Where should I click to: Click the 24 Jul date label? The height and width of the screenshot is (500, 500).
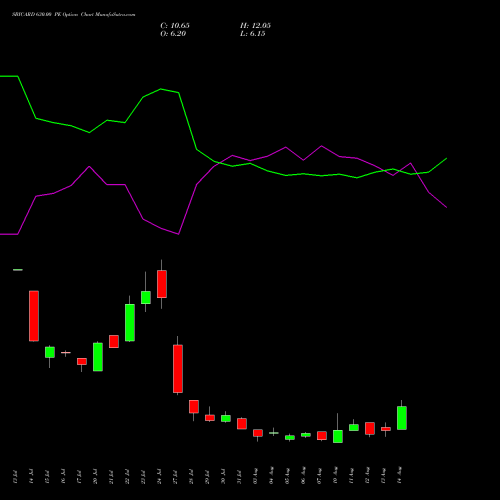tap(159, 477)
